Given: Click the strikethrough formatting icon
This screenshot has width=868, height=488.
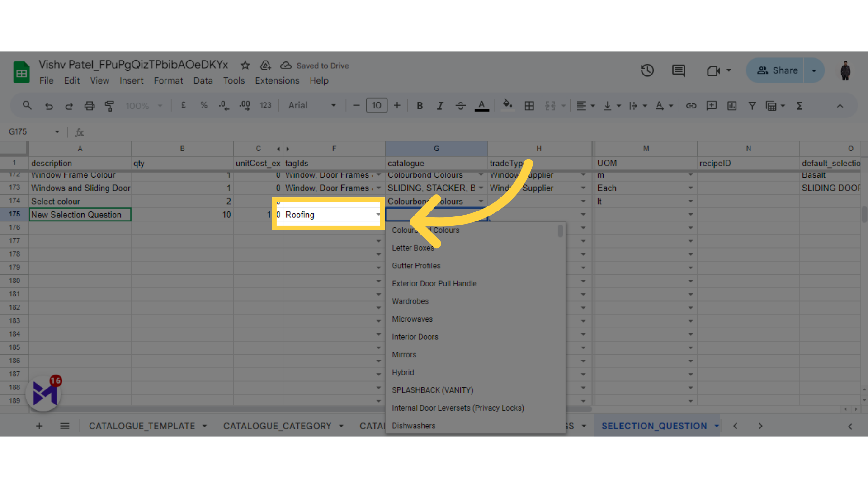Looking at the screenshot, I should (x=460, y=106).
